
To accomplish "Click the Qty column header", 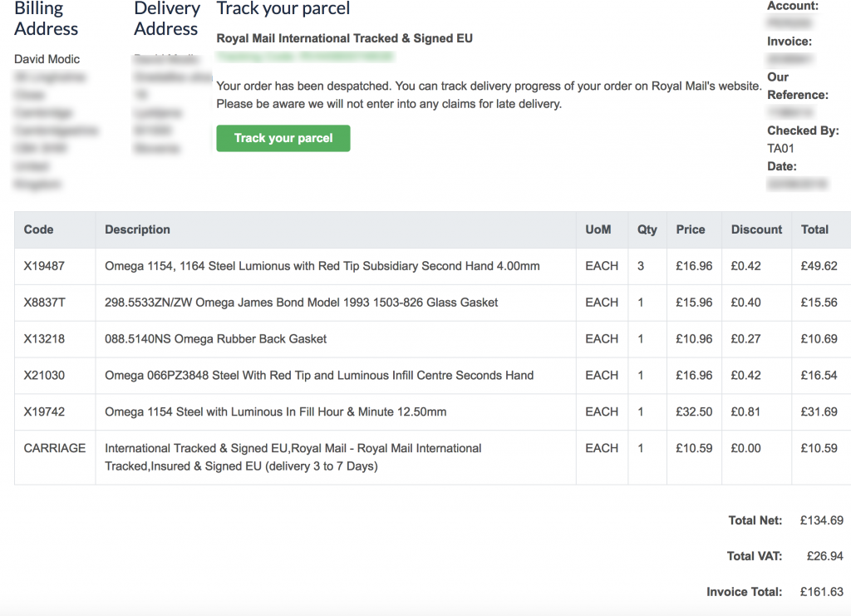I will pyautogui.click(x=647, y=229).
